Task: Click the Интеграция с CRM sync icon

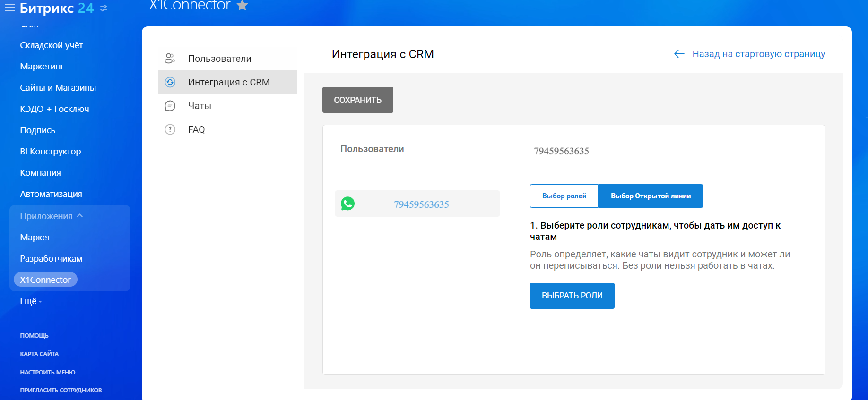Action: click(x=170, y=82)
